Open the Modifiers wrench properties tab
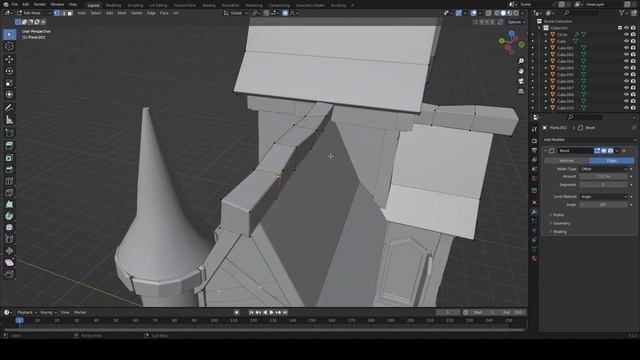Screen dimensions: 640x360 [534, 212]
